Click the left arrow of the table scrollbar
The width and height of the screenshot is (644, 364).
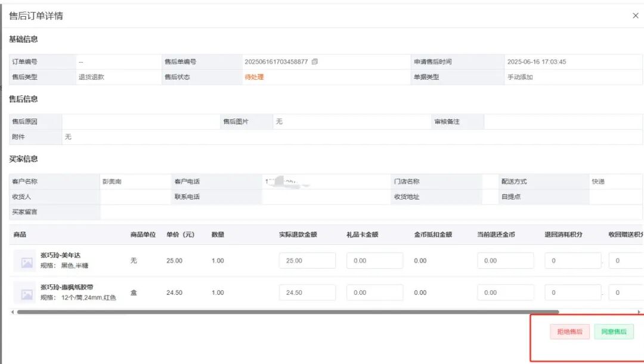point(13,312)
